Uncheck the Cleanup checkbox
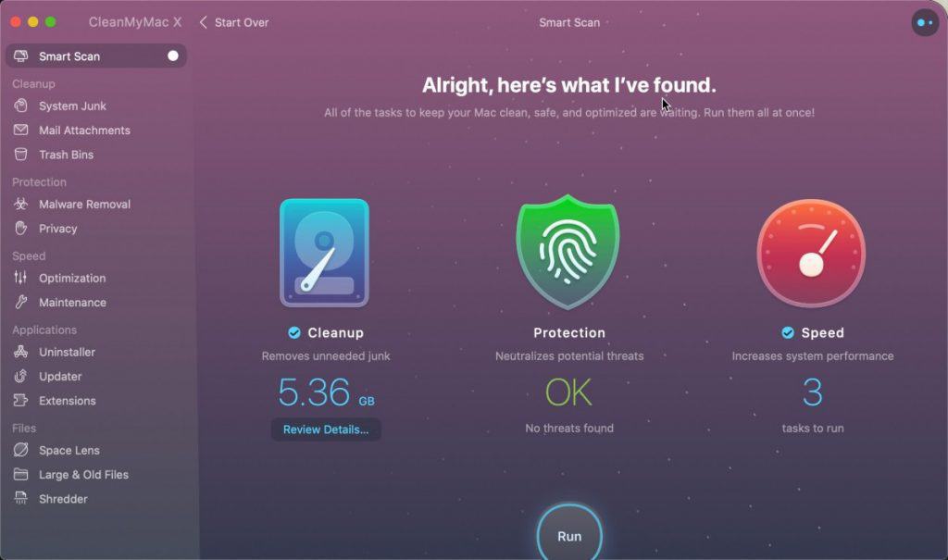The image size is (948, 560). pyautogui.click(x=294, y=332)
